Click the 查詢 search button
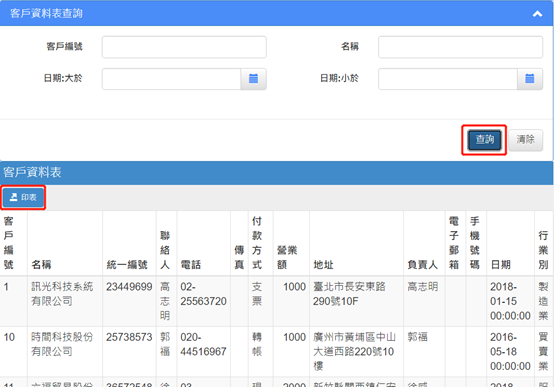The image size is (554, 387). coord(484,140)
